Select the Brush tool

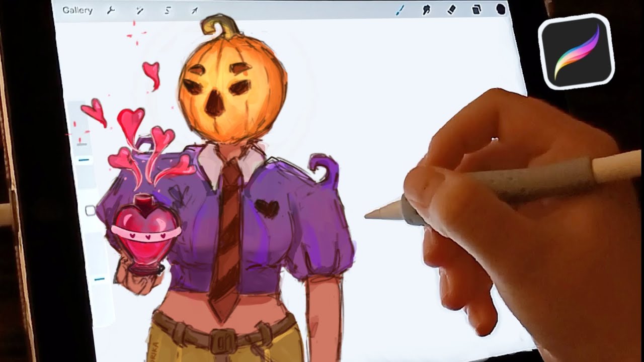400,10
